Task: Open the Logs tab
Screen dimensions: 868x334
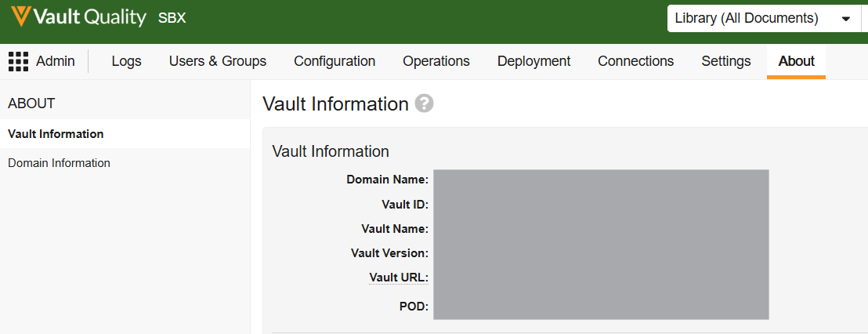Action: [126, 61]
